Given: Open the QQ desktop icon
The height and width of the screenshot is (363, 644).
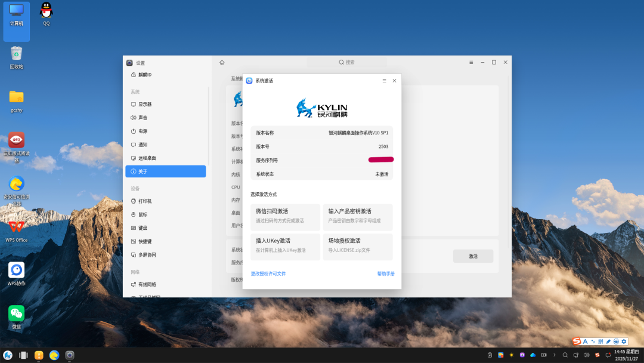Looking at the screenshot, I should click(46, 11).
